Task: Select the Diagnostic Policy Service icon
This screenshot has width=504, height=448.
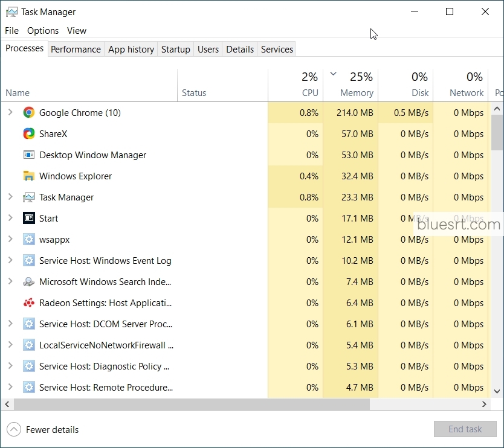Action: click(29, 366)
